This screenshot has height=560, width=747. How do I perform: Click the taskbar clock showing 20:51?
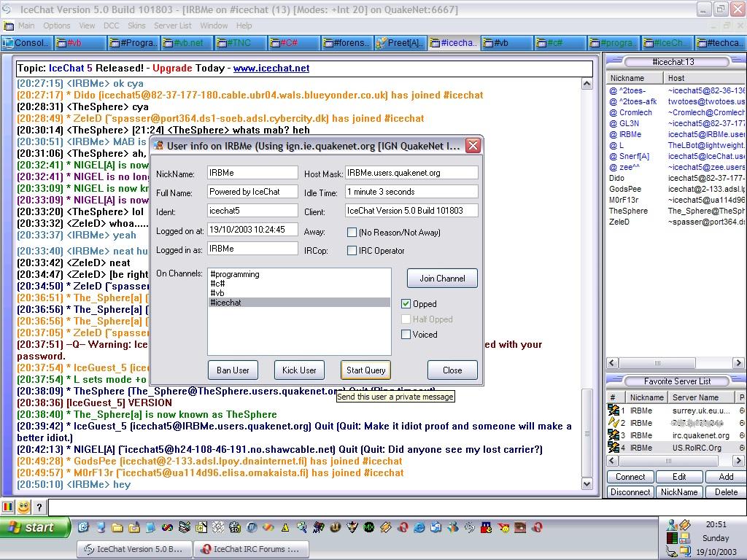click(x=716, y=524)
